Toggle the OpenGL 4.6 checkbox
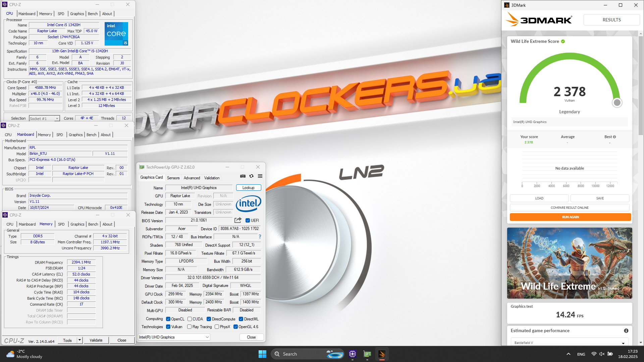 click(x=235, y=327)
